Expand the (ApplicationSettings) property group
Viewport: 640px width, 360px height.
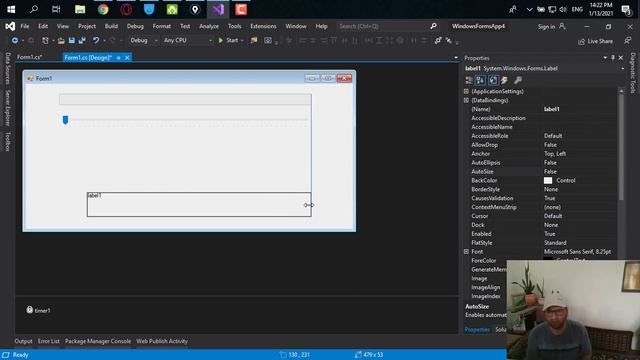click(x=466, y=91)
